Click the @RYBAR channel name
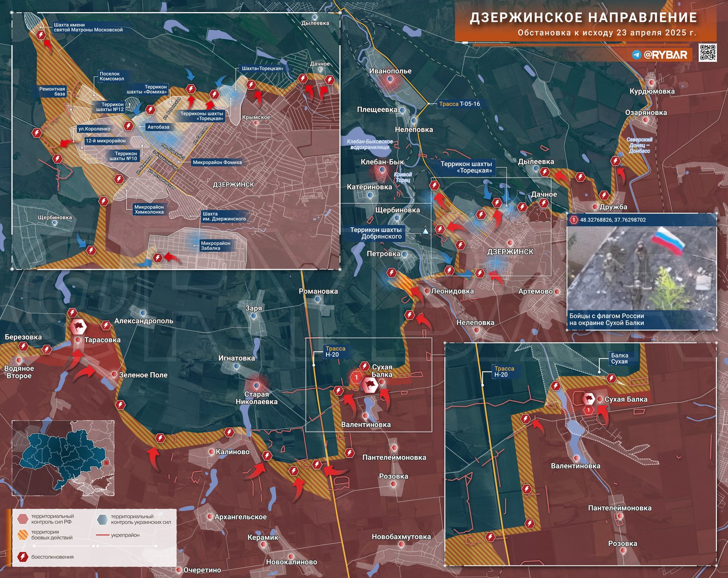This screenshot has height=578, width=728. pyautogui.click(x=665, y=55)
